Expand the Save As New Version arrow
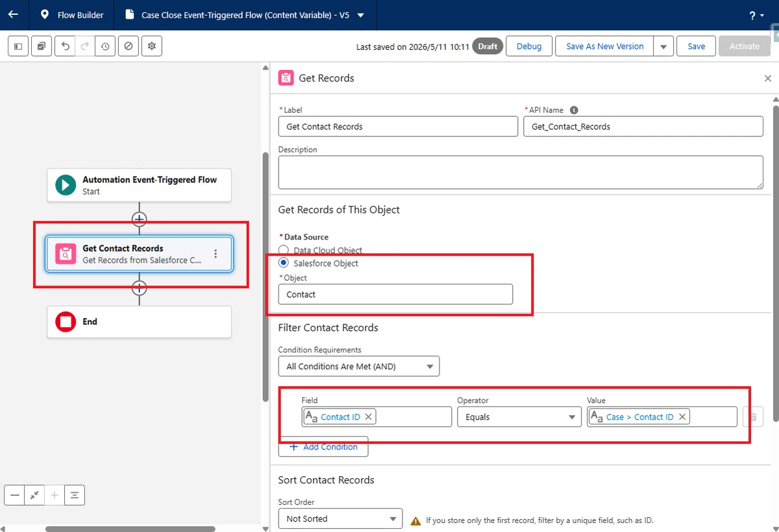The height and width of the screenshot is (532, 779). pos(663,46)
